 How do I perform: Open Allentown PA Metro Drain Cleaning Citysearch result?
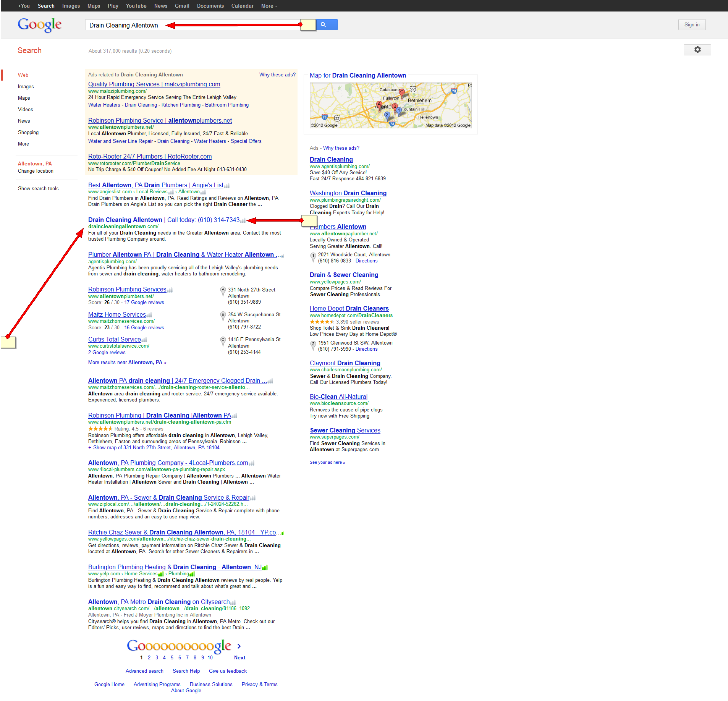[x=159, y=602]
